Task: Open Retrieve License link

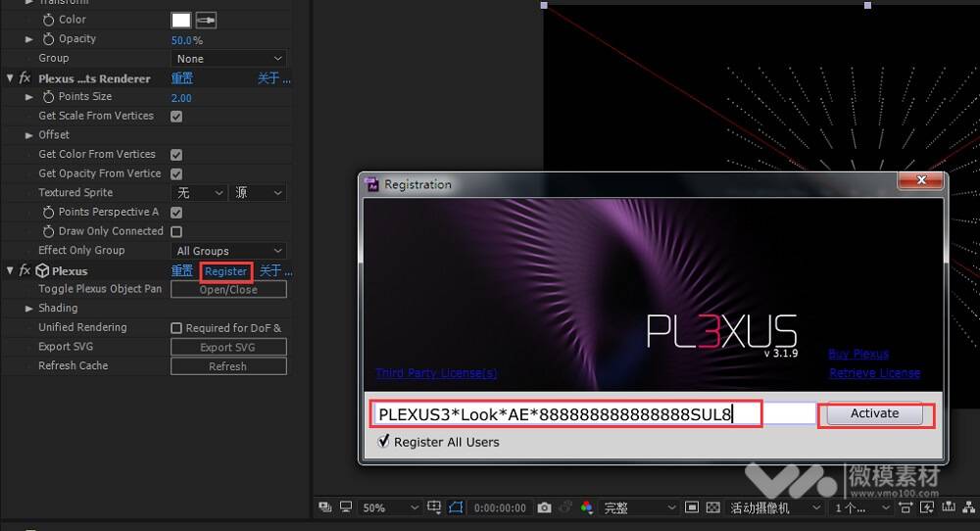Action: coord(874,373)
